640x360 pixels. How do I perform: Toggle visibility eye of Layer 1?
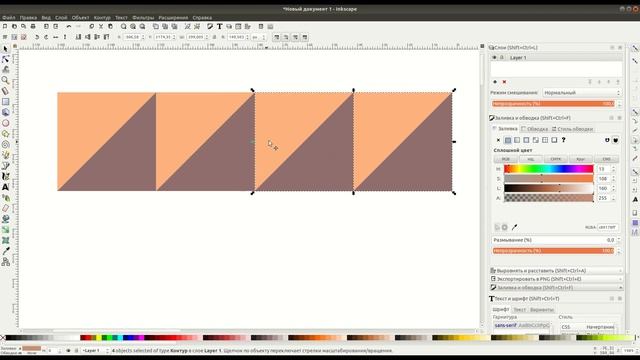(x=494, y=58)
